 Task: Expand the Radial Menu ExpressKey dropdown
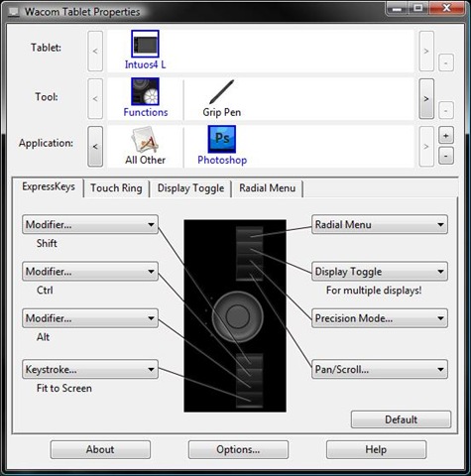click(x=380, y=225)
